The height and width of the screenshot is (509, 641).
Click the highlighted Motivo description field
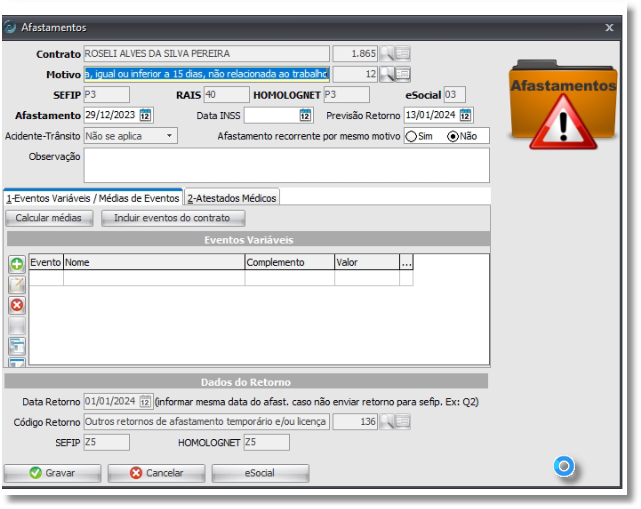pos(206,74)
